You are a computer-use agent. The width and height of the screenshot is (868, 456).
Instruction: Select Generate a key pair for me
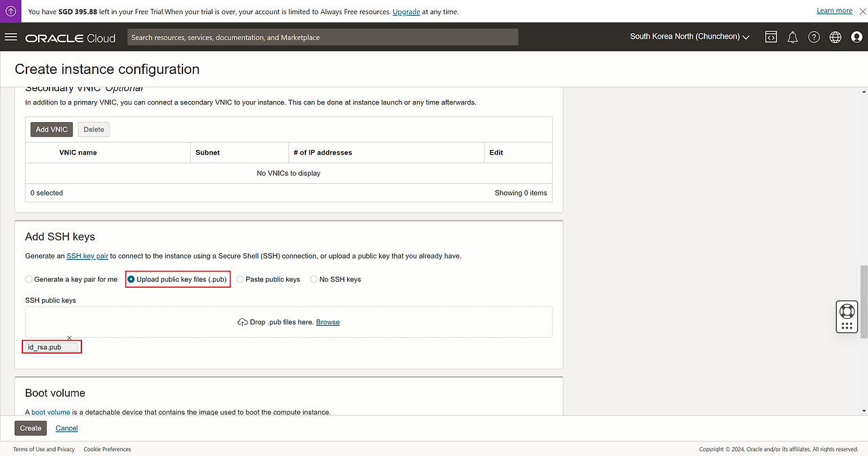click(28, 280)
